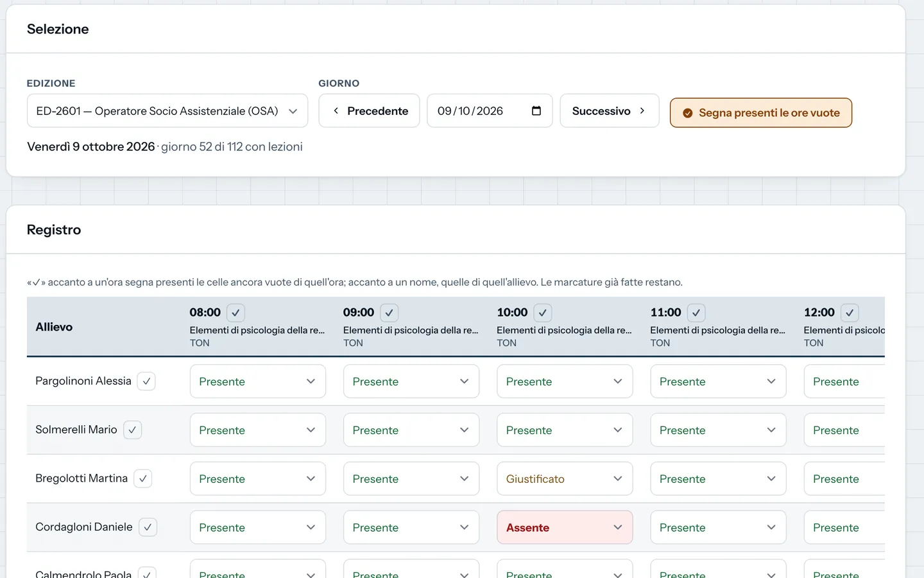Click the text Venerdì 9 ottobre 2026
The image size is (924, 578).
click(x=91, y=147)
